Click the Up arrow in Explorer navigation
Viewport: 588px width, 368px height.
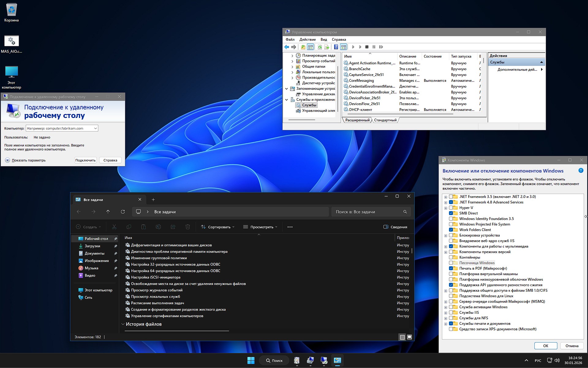[x=108, y=212]
